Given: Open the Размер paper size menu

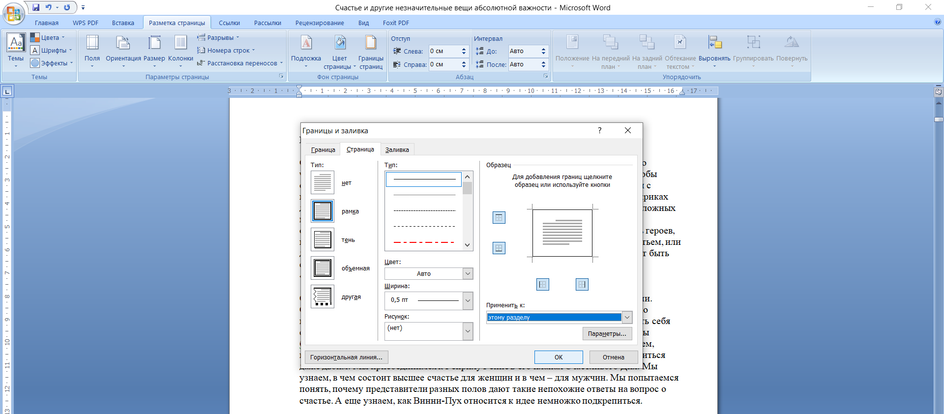Looking at the screenshot, I should point(154,50).
